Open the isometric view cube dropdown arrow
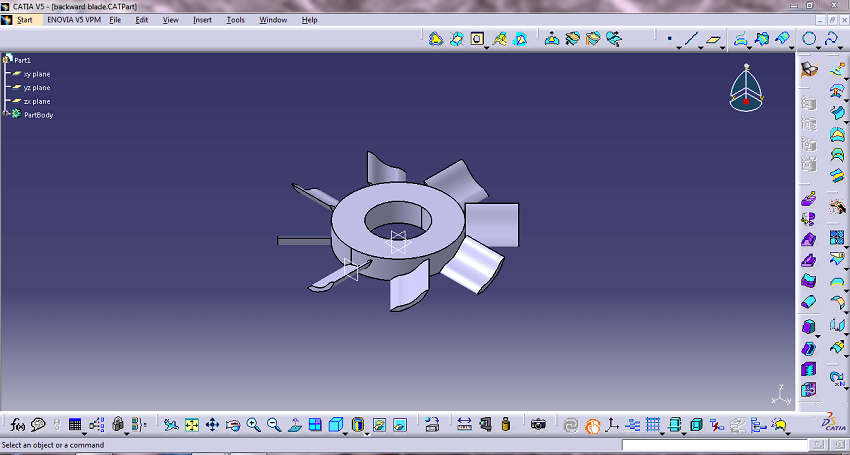 (x=345, y=433)
